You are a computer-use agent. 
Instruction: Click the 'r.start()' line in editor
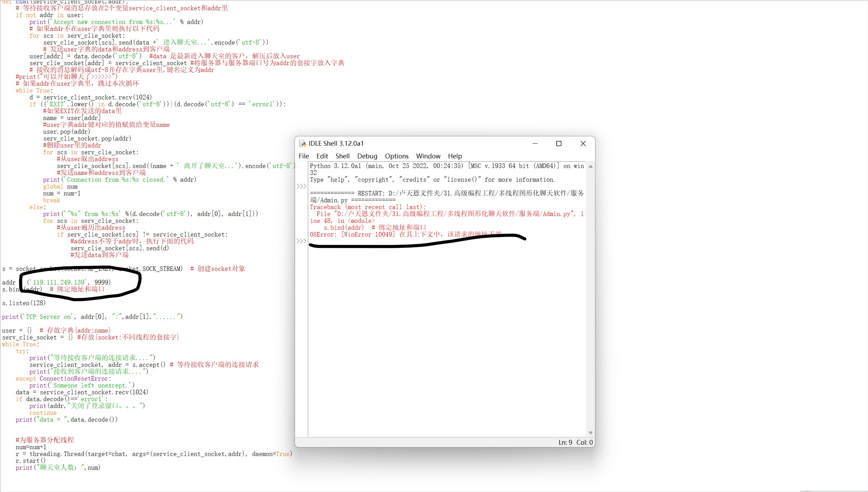click(x=30, y=461)
